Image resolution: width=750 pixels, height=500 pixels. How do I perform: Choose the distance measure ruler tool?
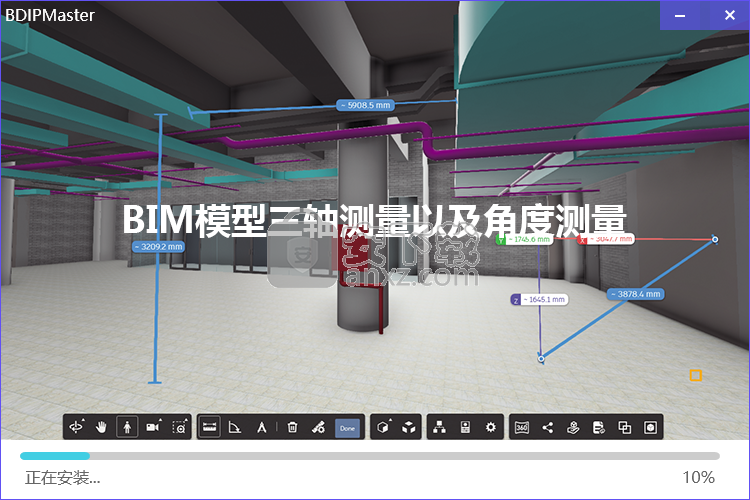[x=210, y=427]
